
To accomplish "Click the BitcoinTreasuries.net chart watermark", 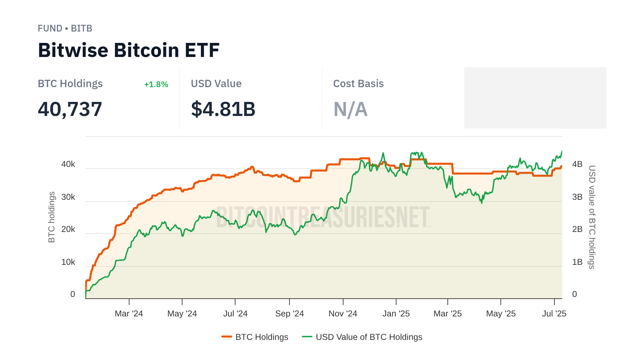I will pos(323,217).
